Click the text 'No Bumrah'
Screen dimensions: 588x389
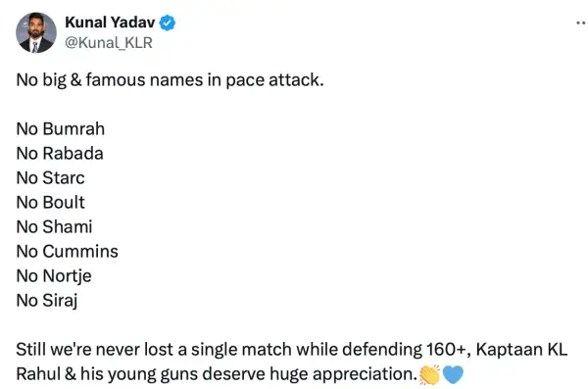coord(61,128)
